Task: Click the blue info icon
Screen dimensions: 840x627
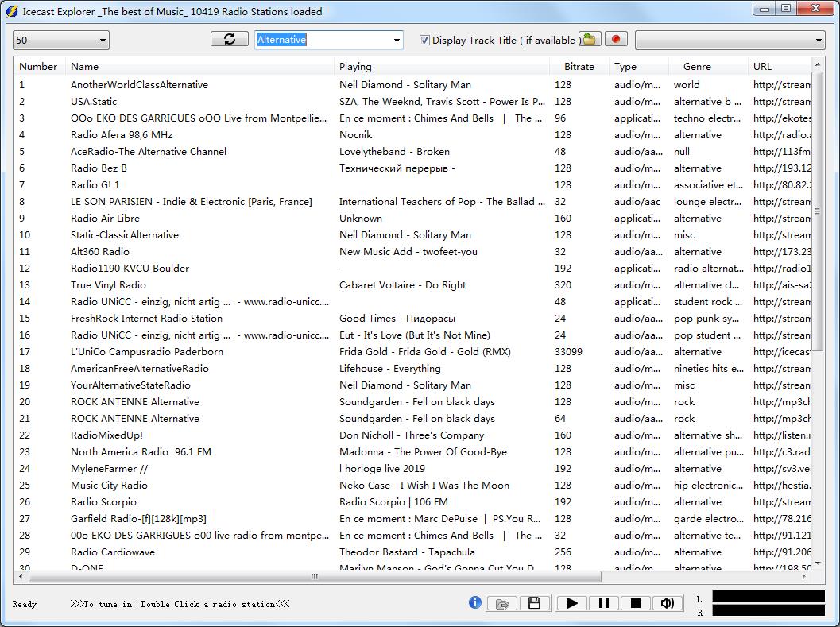Action: (x=475, y=602)
